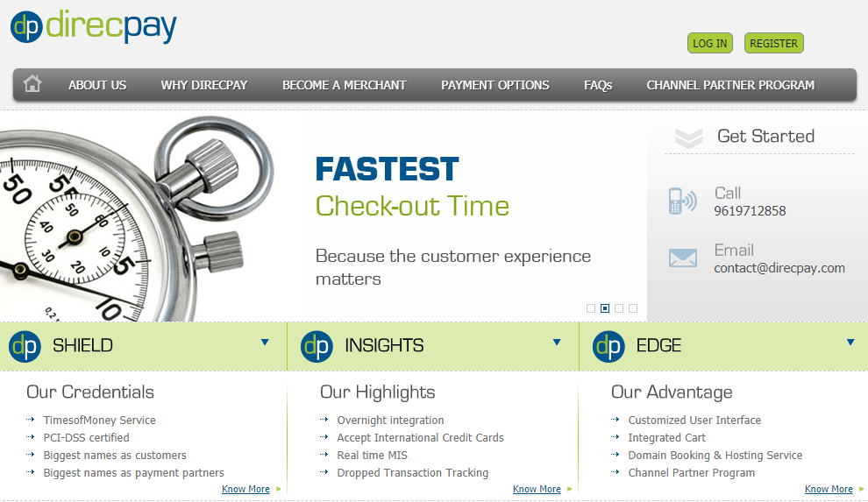This screenshot has height=502, width=868.
Task: Click the dp icon beside EDGE
Action: pos(608,347)
